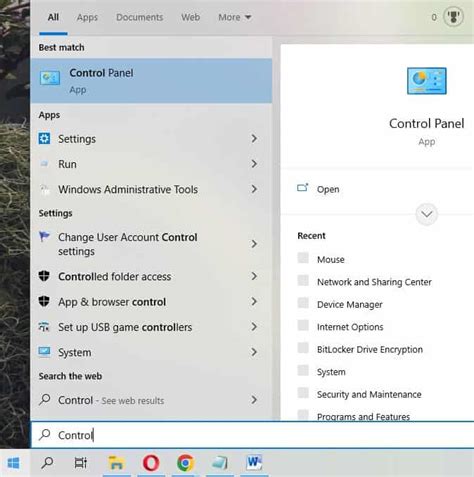Launch Google Chrome from the taskbar
The height and width of the screenshot is (477, 474).
pyautogui.click(x=186, y=463)
